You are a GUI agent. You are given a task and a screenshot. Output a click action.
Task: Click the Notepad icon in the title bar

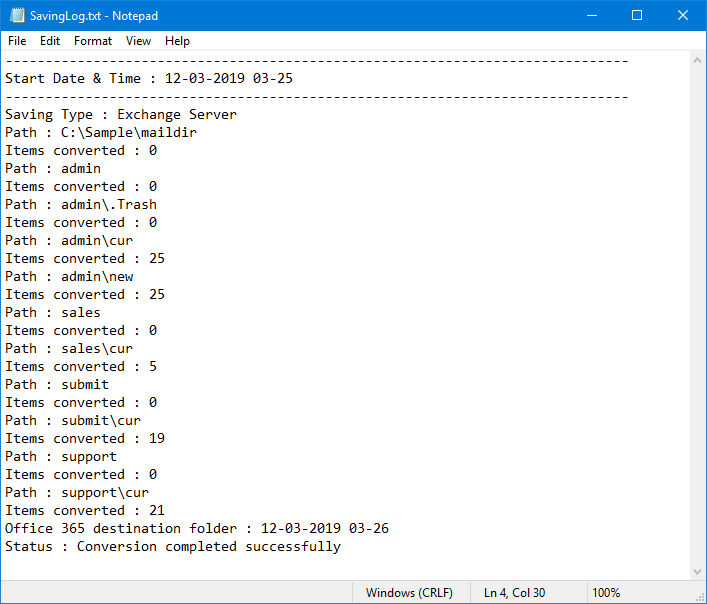coord(16,16)
